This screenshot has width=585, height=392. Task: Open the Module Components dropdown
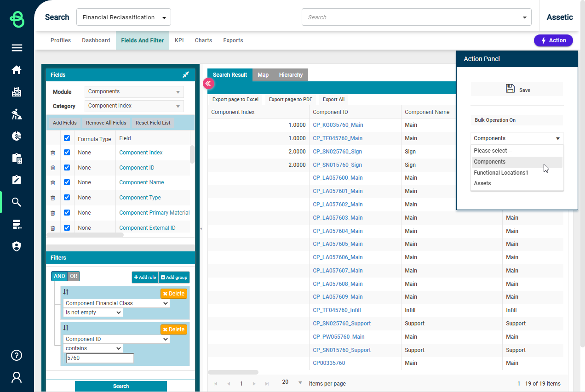pos(134,91)
